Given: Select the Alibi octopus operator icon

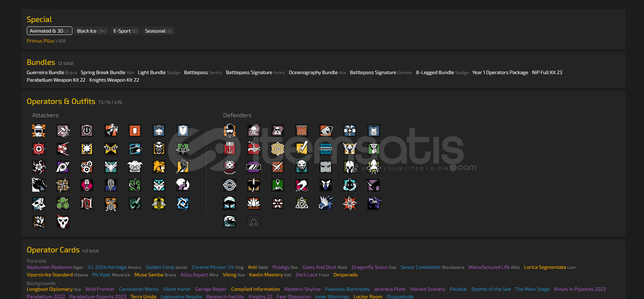Looking at the screenshot, I should click(374, 167).
